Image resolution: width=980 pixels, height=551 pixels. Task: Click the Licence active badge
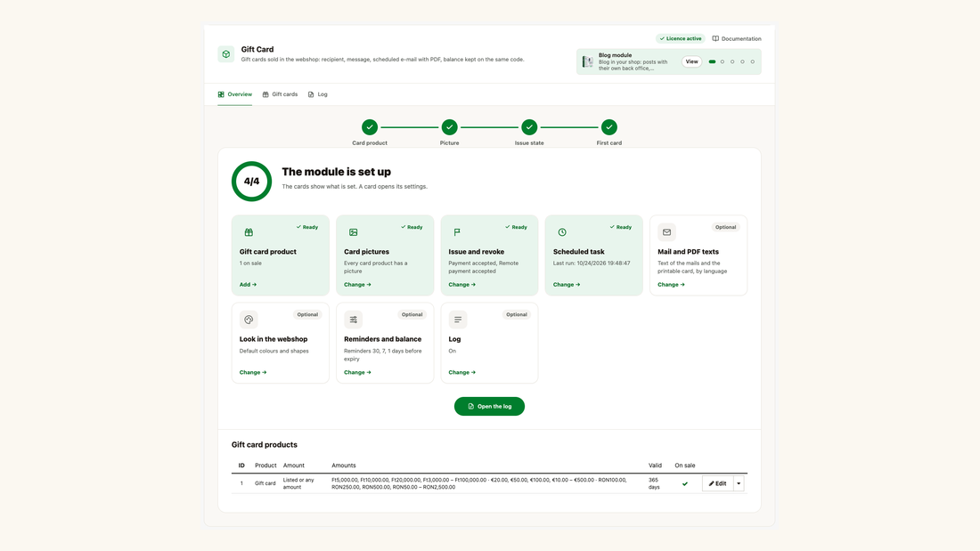click(681, 39)
